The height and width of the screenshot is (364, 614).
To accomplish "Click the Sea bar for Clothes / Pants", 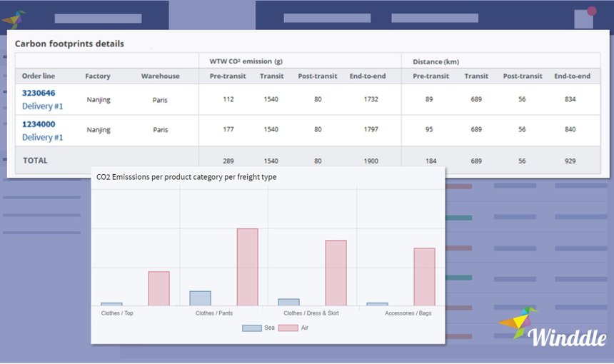I will (x=200, y=298).
